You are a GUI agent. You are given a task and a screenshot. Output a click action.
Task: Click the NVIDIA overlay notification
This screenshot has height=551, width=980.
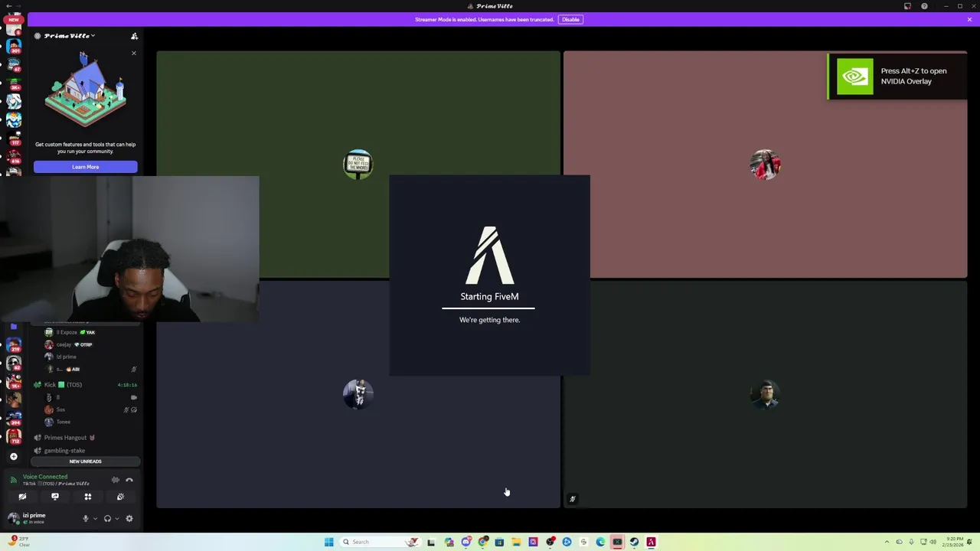coord(897,77)
